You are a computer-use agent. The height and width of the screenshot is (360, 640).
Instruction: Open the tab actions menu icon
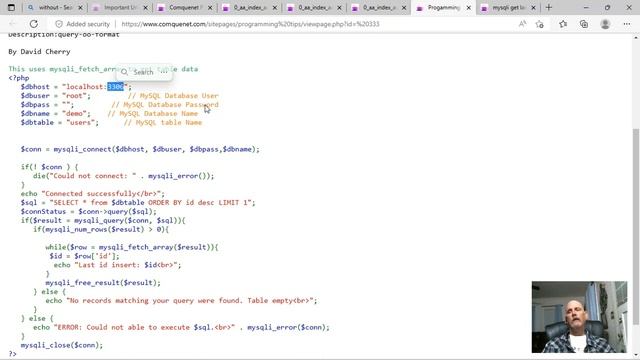click(x=11, y=7)
